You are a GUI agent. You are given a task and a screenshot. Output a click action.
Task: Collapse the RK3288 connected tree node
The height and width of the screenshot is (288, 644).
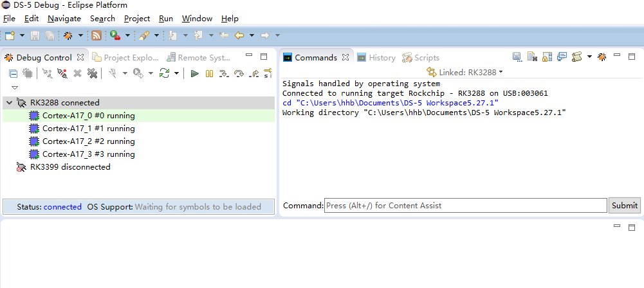9,103
